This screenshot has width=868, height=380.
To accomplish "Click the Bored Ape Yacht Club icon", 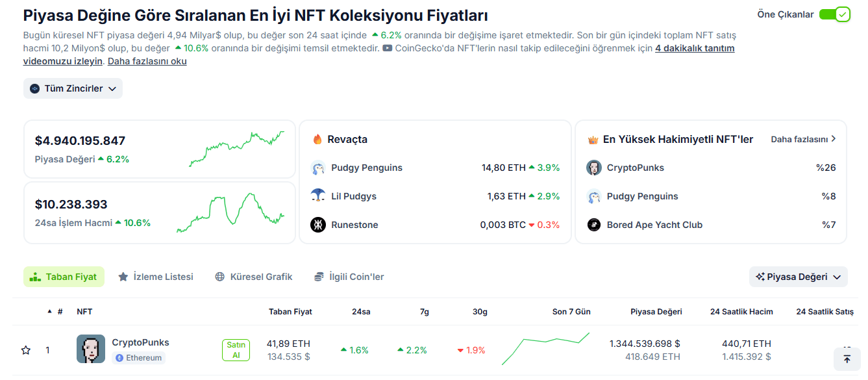I will 593,225.
